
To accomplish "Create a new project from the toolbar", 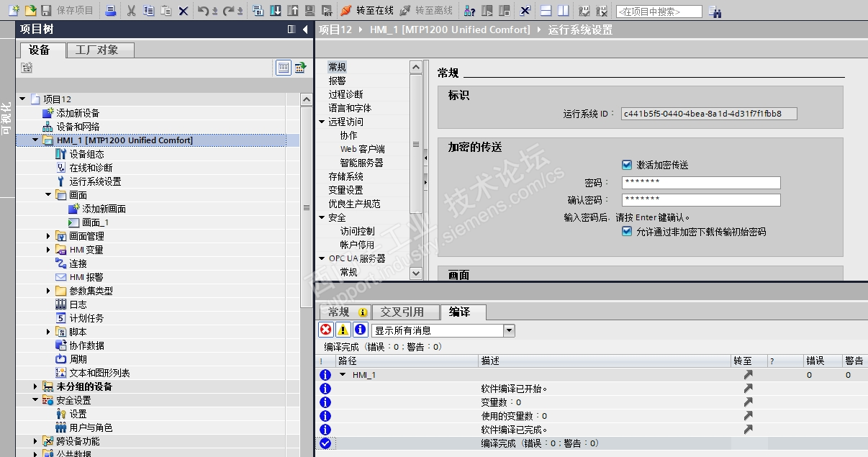I will 14,11.
